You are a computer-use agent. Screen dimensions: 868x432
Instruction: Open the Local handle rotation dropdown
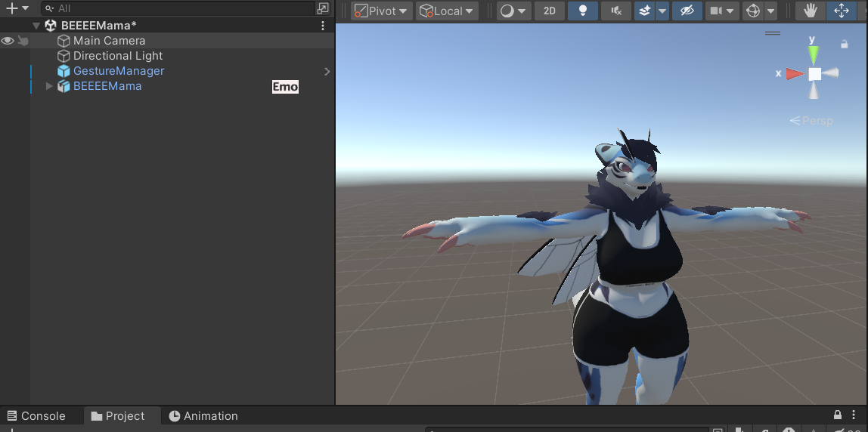click(448, 11)
